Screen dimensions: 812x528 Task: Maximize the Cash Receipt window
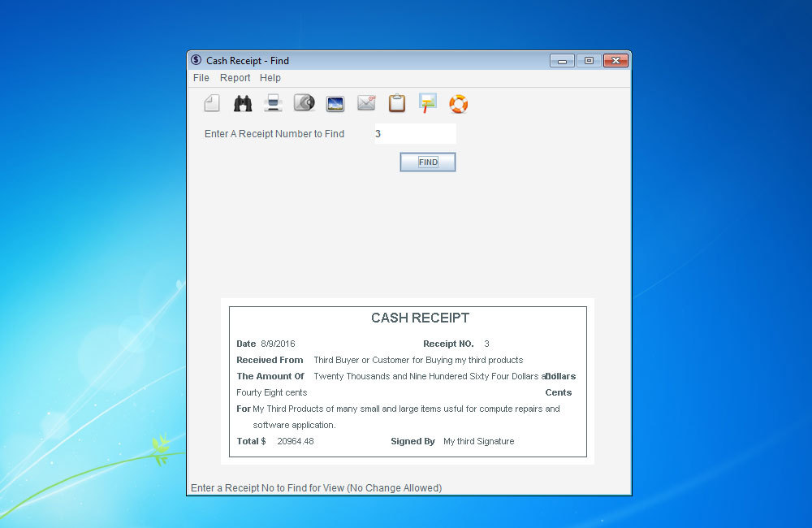pyautogui.click(x=589, y=61)
